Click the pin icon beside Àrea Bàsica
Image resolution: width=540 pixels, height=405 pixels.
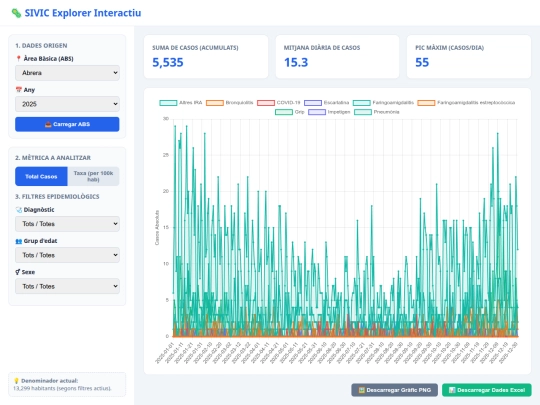(x=19, y=59)
